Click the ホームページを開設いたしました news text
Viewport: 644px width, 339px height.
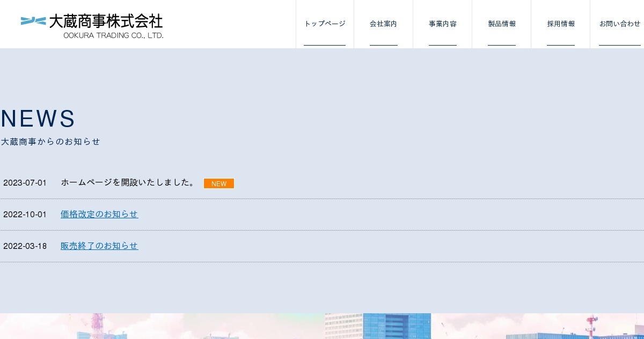(129, 182)
